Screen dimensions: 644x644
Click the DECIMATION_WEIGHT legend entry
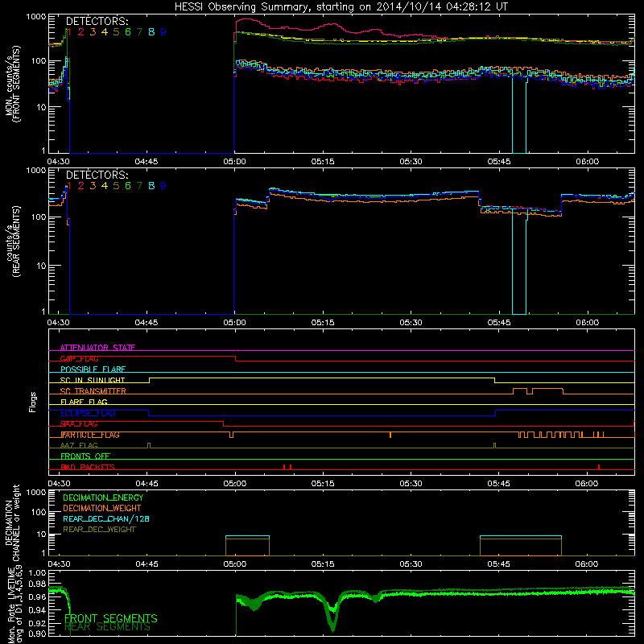coord(102,509)
